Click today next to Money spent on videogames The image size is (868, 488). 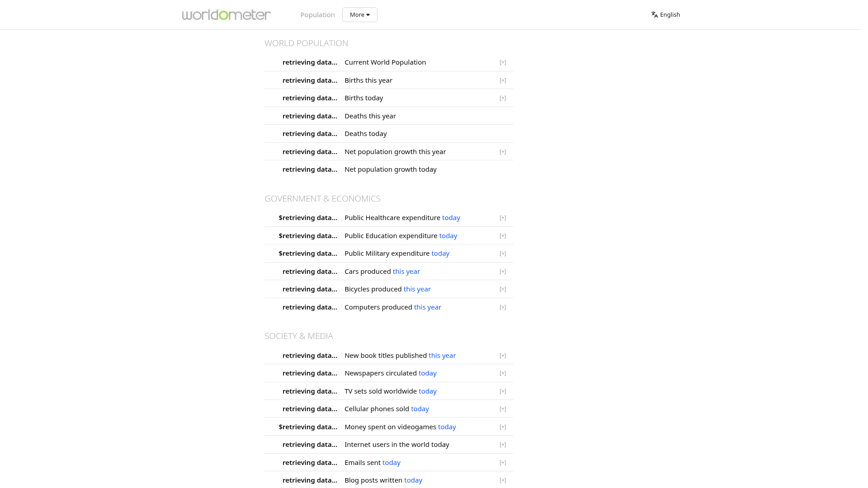coord(447,427)
